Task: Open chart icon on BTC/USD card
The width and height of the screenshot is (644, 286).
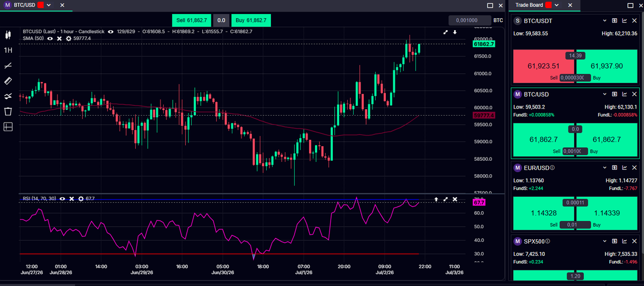Action: pos(624,94)
